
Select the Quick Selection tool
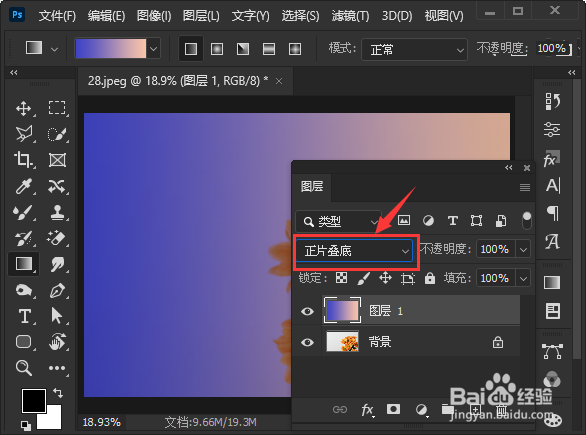tap(57, 134)
